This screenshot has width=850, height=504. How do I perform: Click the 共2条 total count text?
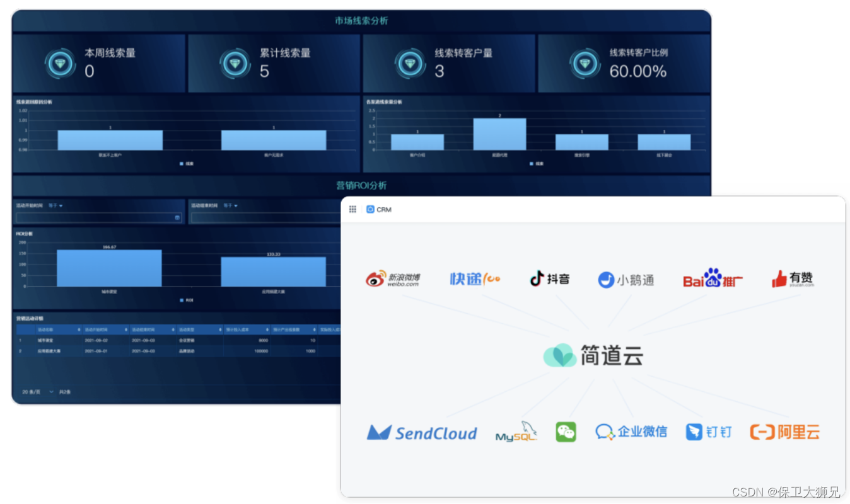(65, 392)
